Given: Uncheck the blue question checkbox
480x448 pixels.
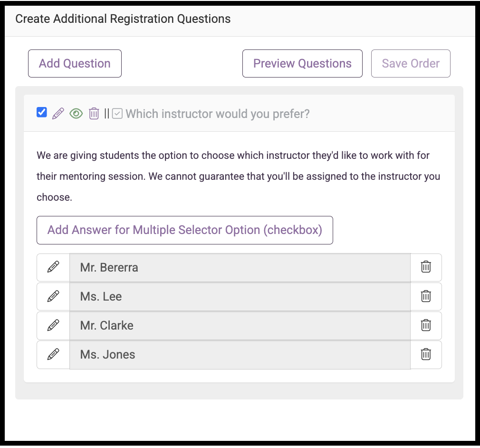Looking at the screenshot, I should coord(42,112).
